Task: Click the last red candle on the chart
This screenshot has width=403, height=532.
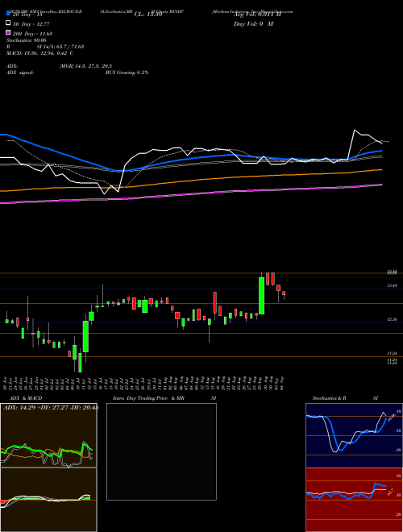Action: pos(284,293)
